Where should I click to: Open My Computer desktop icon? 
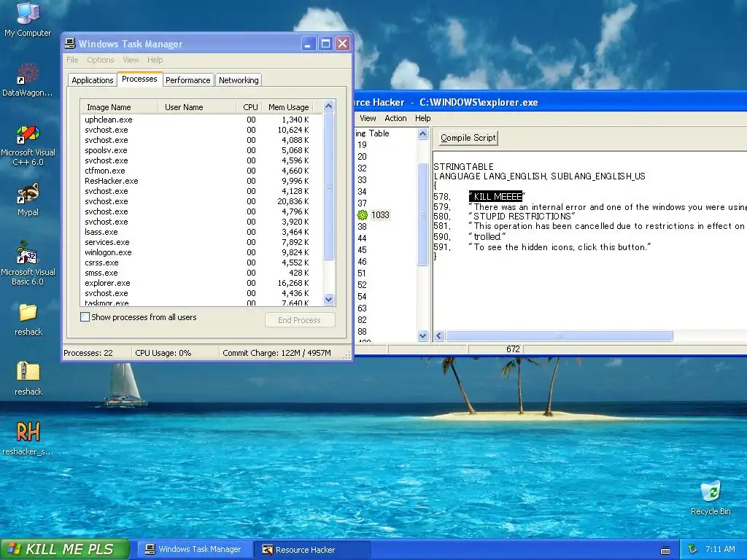click(28, 19)
